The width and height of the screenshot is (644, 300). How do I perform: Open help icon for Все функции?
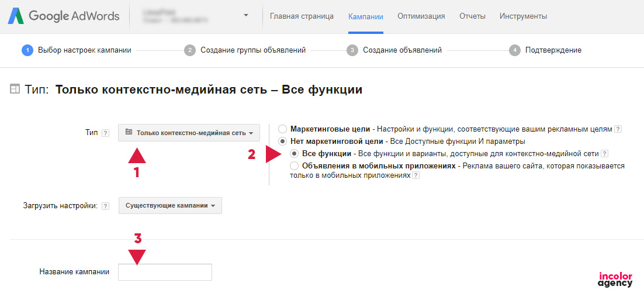click(604, 154)
